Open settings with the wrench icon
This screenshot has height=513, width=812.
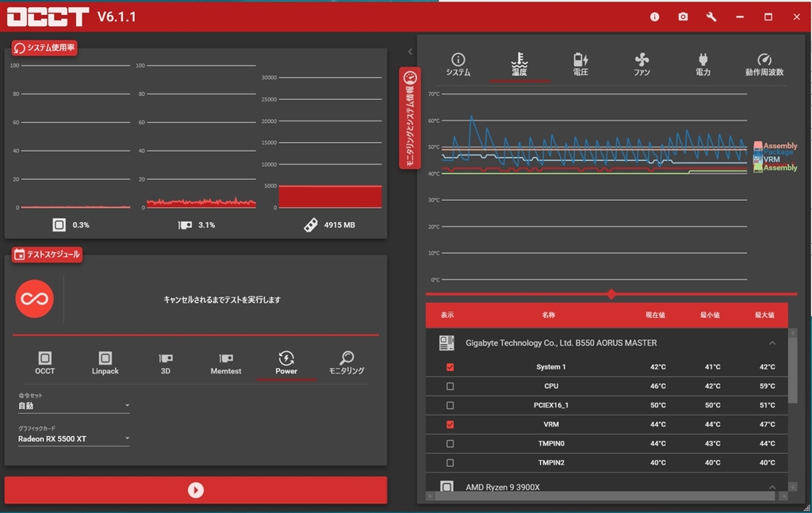[711, 17]
